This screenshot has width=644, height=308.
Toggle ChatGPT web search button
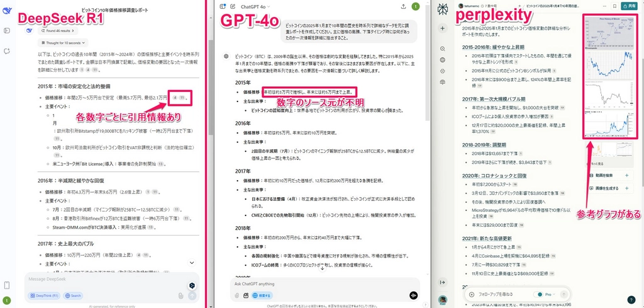coord(262,295)
